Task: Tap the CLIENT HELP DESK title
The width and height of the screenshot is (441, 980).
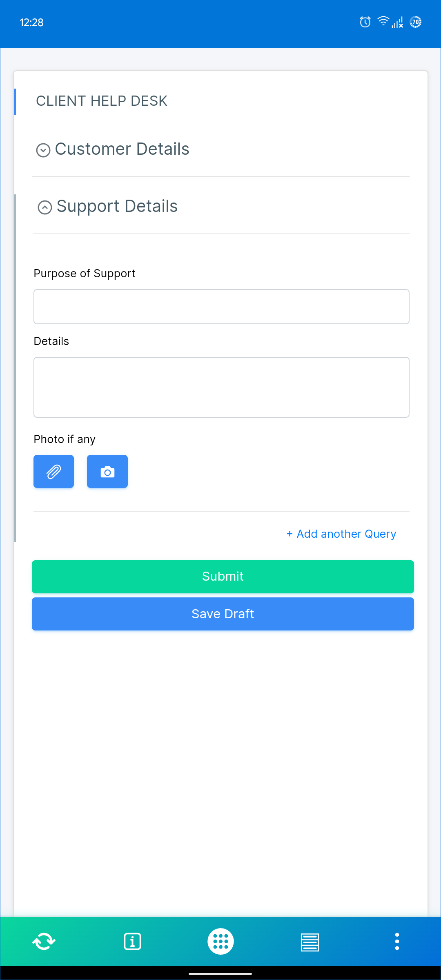Action: (102, 100)
